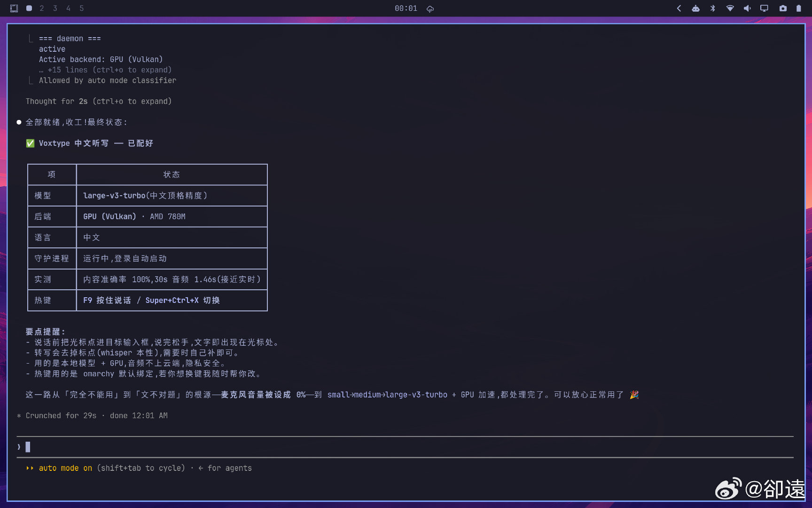Click the volume speaker icon
812x508 pixels.
click(x=747, y=8)
